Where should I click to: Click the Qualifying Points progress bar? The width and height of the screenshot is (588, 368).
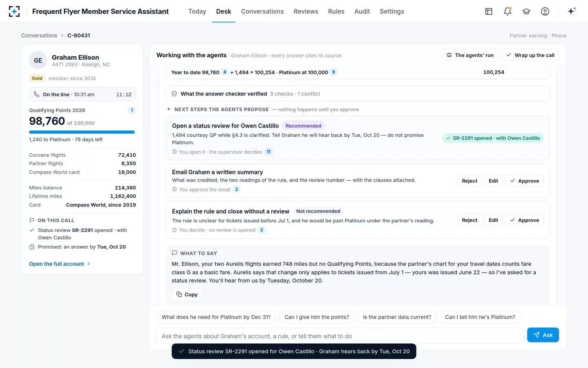point(82,132)
